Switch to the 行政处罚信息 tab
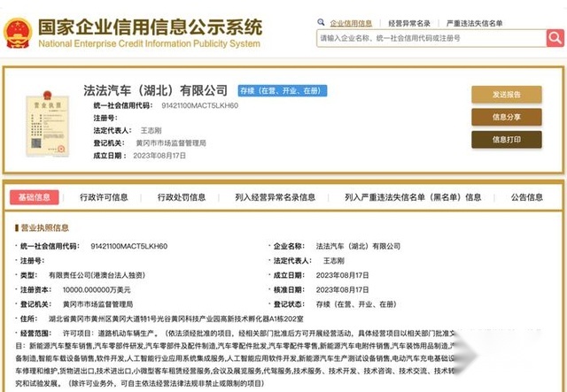Screen dimensions: 567x392 [181, 197]
